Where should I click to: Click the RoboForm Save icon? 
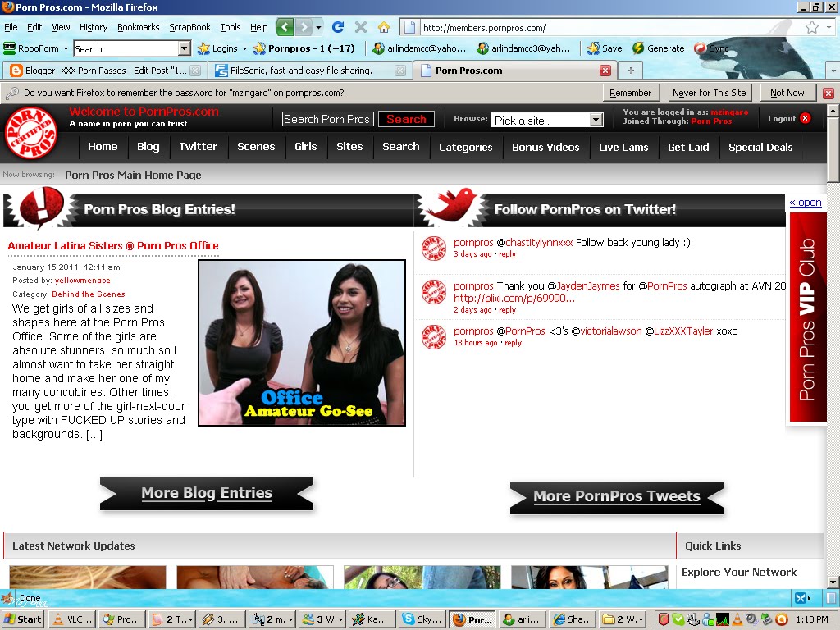[x=605, y=48]
